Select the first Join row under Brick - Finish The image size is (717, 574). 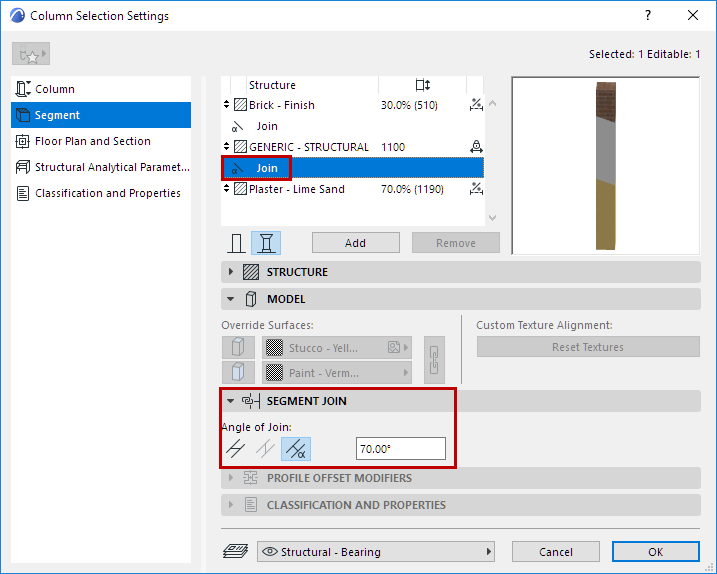coord(352,126)
